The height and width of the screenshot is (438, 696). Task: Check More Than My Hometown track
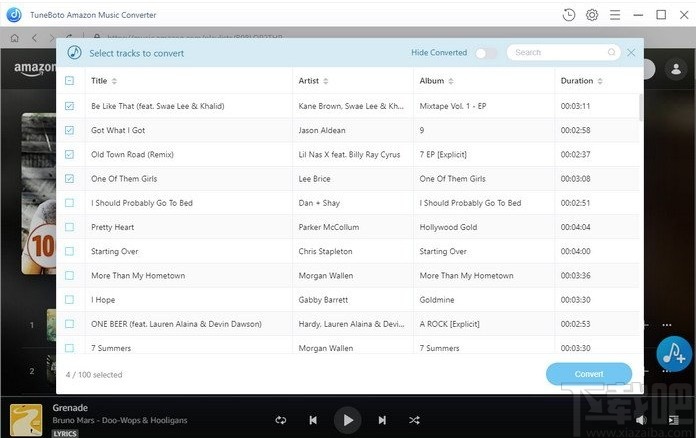click(70, 276)
